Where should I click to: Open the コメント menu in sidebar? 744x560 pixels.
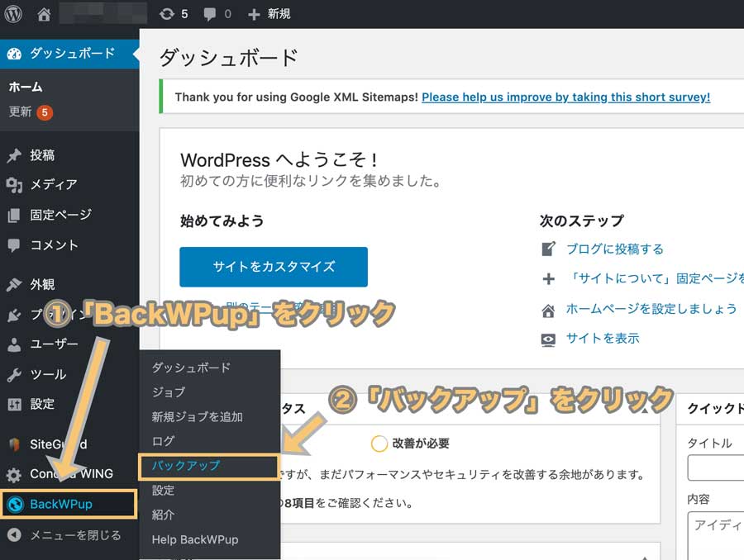pyautogui.click(x=54, y=245)
